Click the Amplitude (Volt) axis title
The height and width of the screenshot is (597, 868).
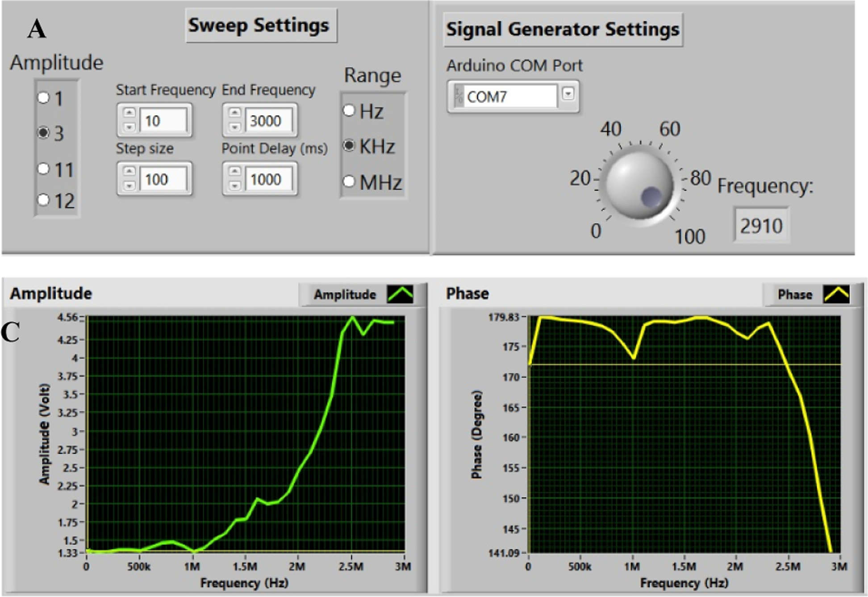coord(44,434)
